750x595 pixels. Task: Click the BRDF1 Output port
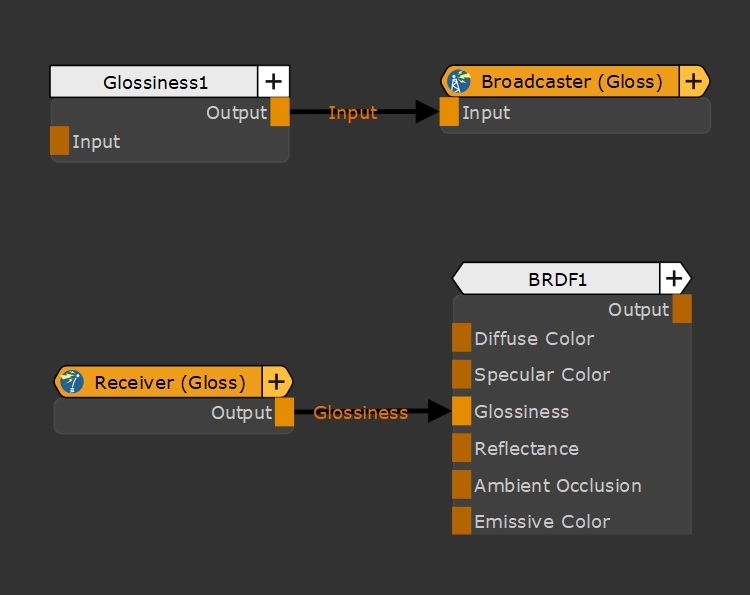pyautogui.click(x=682, y=309)
